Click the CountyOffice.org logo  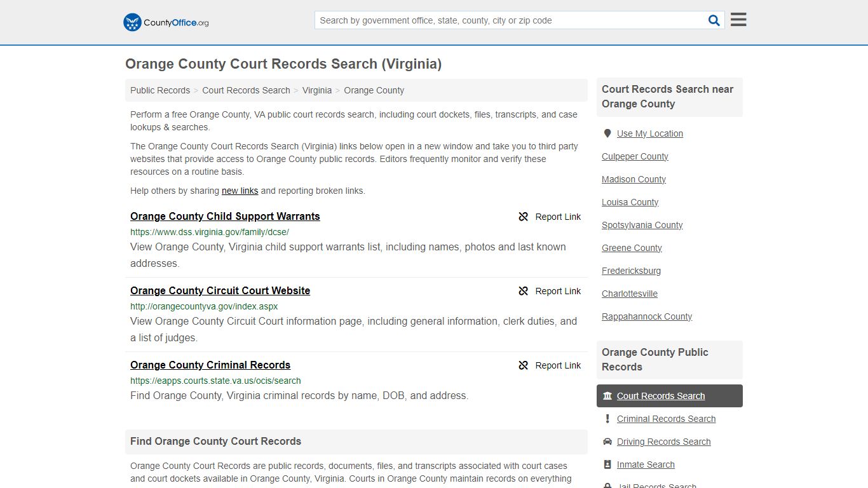click(166, 22)
